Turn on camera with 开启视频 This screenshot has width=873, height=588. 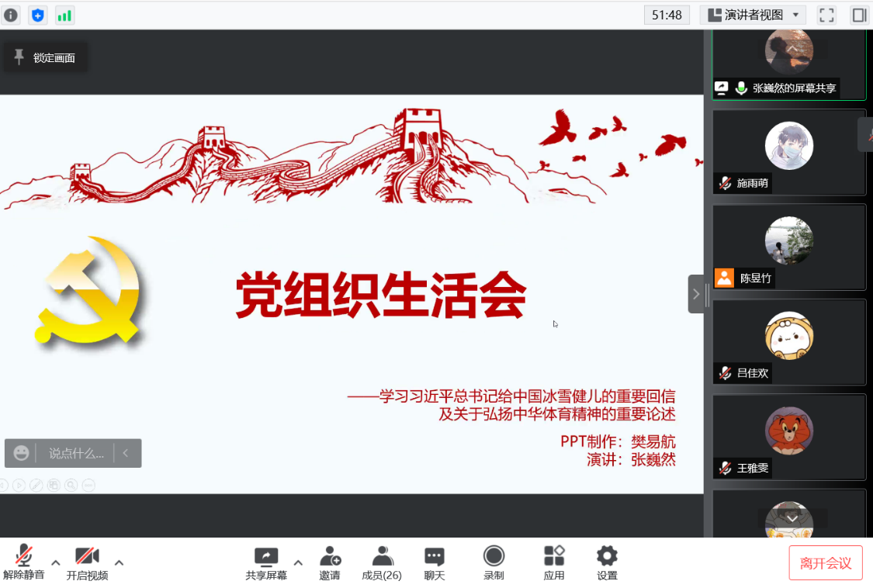click(x=87, y=563)
